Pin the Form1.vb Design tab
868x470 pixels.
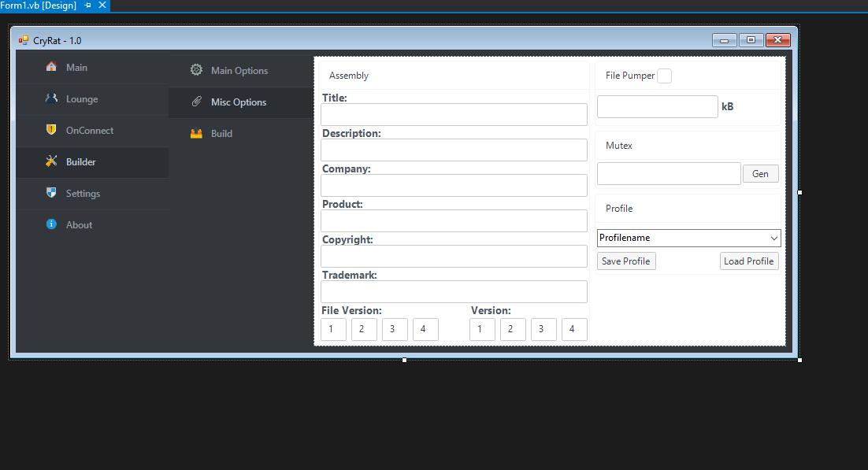click(87, 5)
